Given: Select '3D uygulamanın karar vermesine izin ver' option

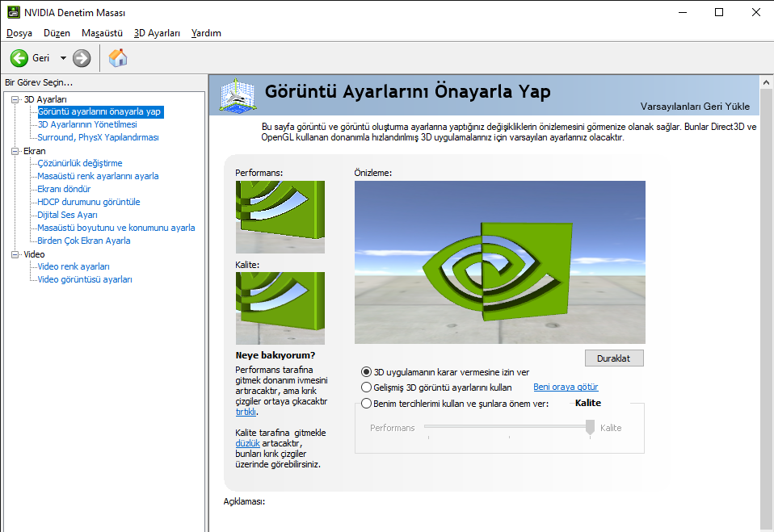Looking at the screenshot, I should pos(366,372).
